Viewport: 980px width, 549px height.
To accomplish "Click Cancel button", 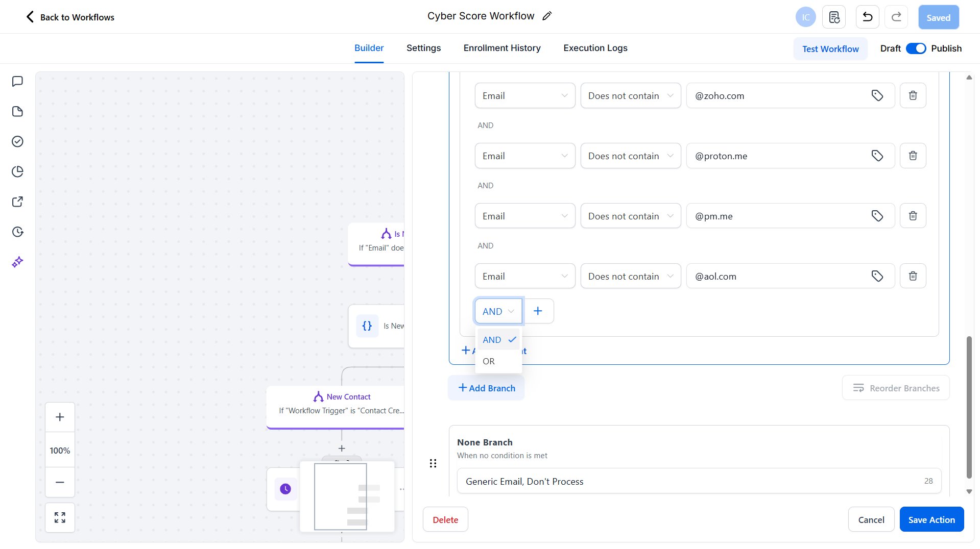I will coord(871,519).
